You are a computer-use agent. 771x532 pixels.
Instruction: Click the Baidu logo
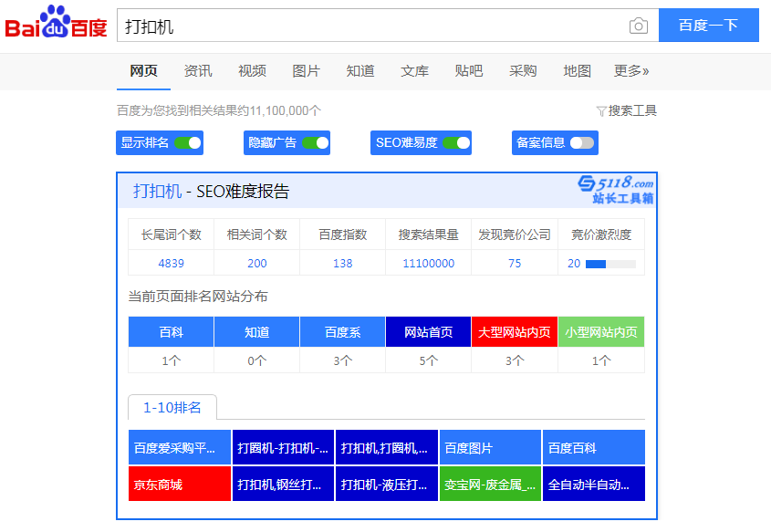pyautogui.click(x=56, y=22)
